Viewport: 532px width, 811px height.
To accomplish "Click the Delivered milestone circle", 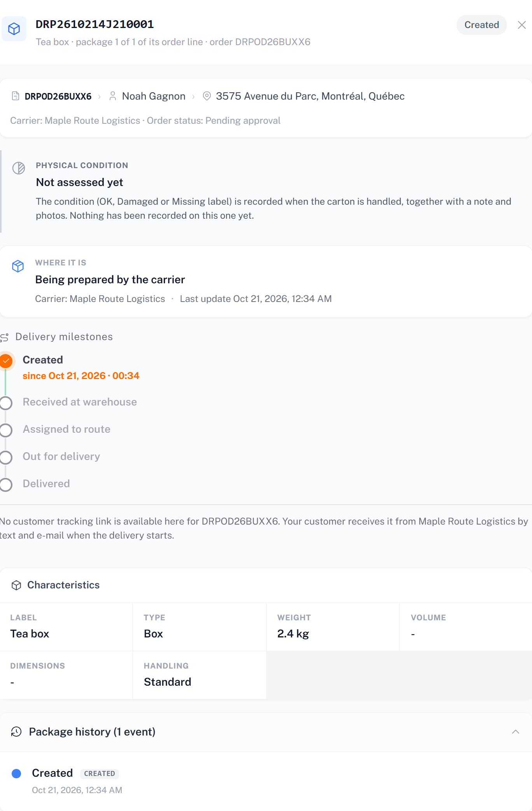I will click(6, 484).
